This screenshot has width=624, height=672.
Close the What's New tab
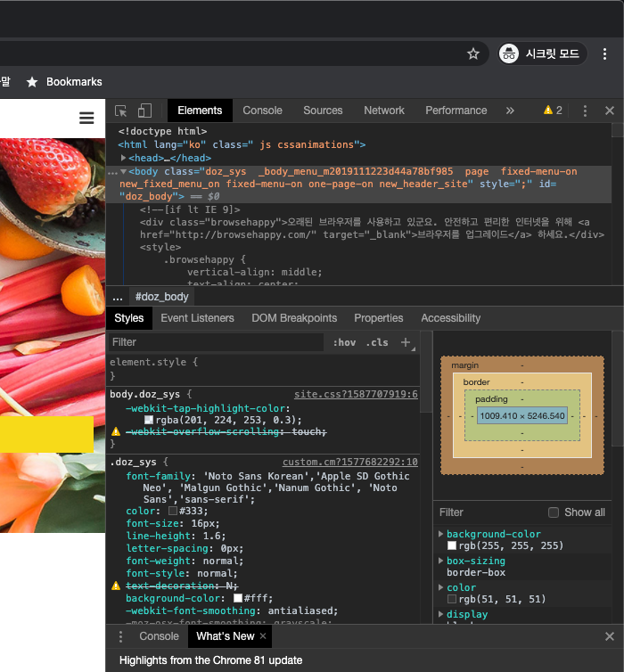[263, 636]
